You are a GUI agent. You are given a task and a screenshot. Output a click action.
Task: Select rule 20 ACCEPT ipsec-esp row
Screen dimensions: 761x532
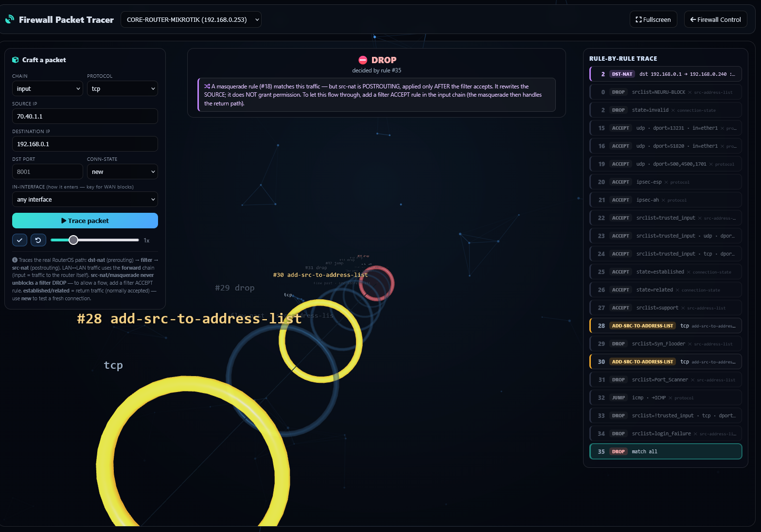666,182
